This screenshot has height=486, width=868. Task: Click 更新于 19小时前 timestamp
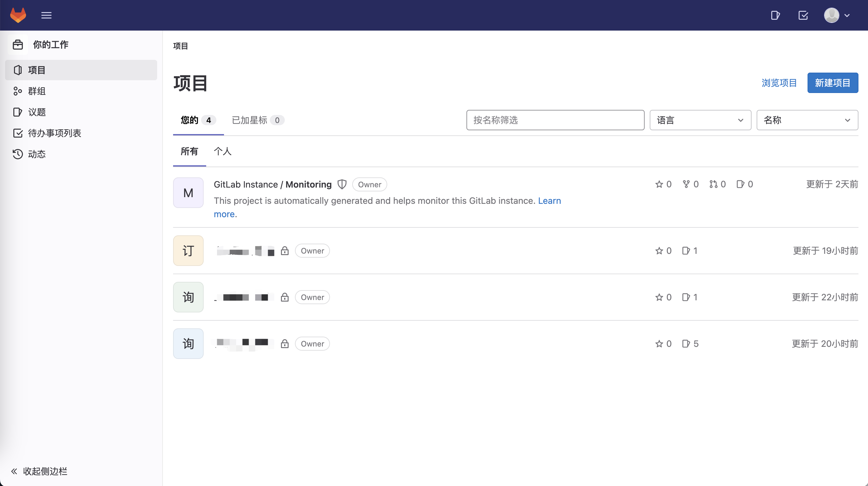[826, 251]
